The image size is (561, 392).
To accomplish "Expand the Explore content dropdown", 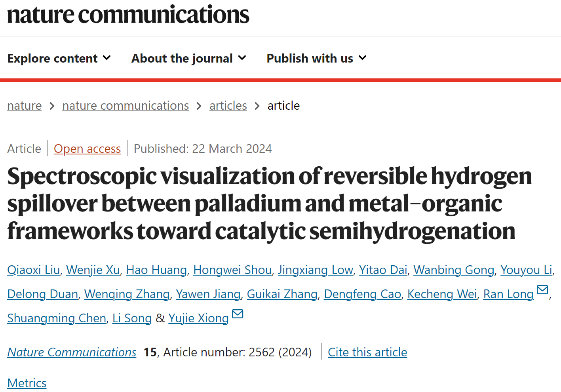I will [x=59, y=58].
